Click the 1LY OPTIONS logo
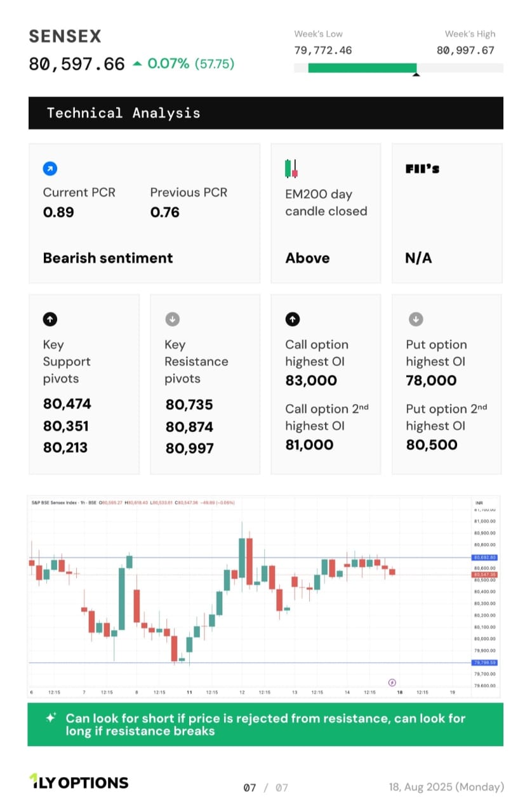This screenshot has width=532, height=812. (x=79, y=782)
